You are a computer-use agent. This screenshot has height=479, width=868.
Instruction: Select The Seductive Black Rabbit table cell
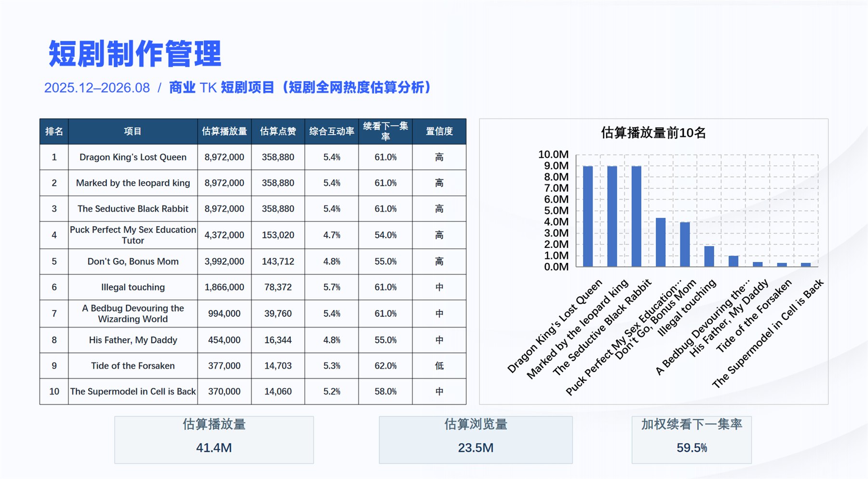pos(133,209)
